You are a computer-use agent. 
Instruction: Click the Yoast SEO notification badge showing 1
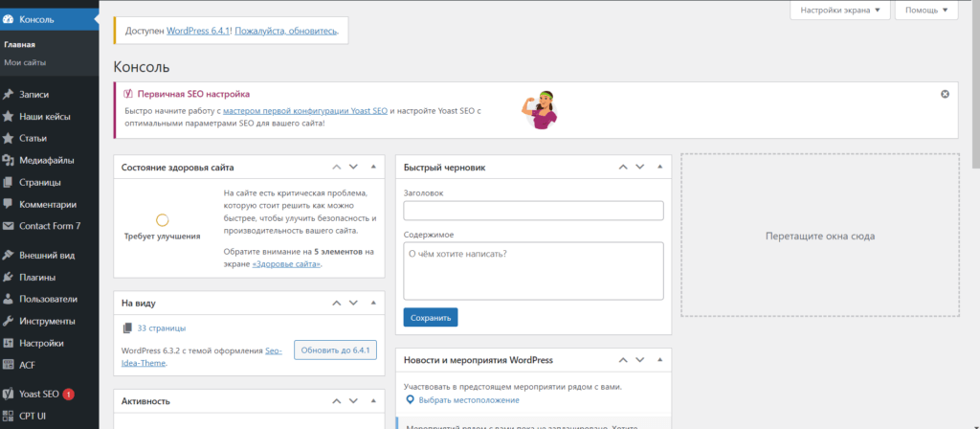68,394
